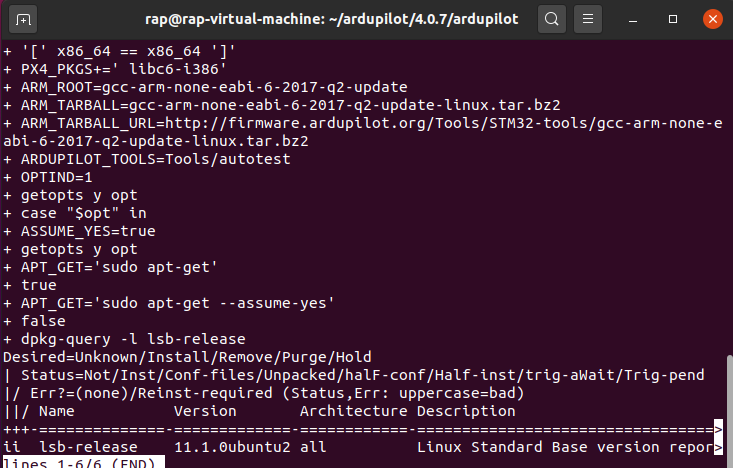Image resolution: width=733 pixels, height=468 pixels.
Task: Open a new terminal tab
Action: click(x=23, y=19)
